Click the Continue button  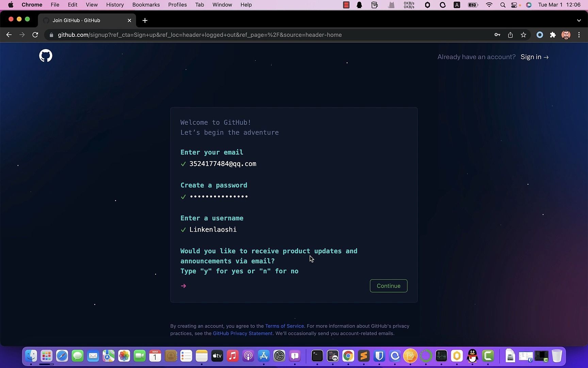pyautogui.click(x=389, y=286)
